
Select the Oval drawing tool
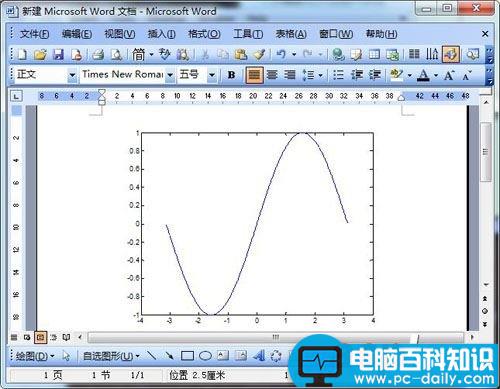205,356
